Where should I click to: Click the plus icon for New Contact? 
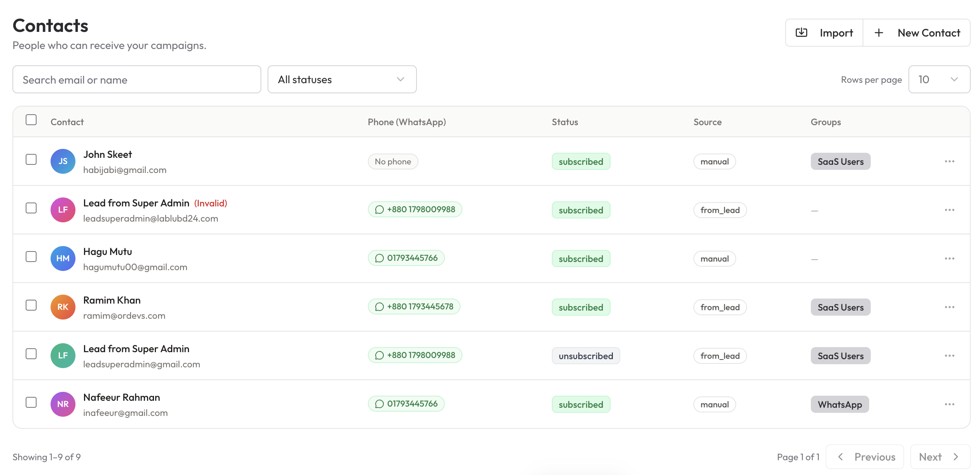click(x=878, y=33)
